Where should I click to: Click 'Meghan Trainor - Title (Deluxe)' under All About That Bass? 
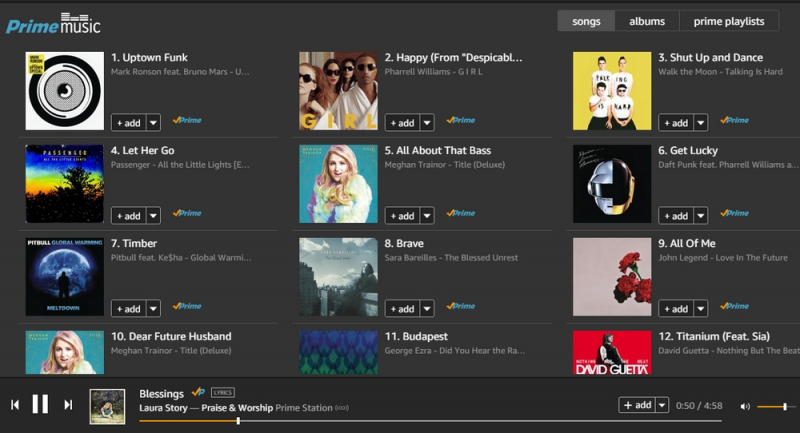click(x=444, y=165)
